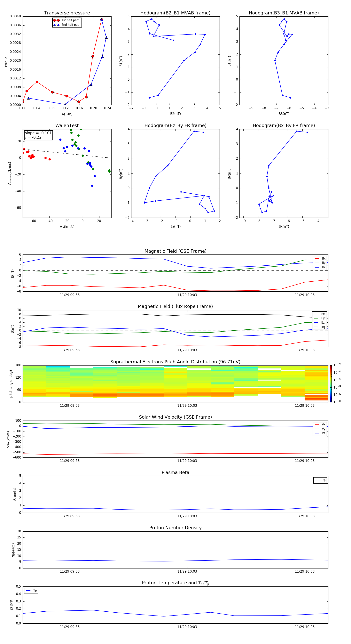
Task: Click the pitch angle color scale bar
Action: pyautogui.click(x=331, y=384)
